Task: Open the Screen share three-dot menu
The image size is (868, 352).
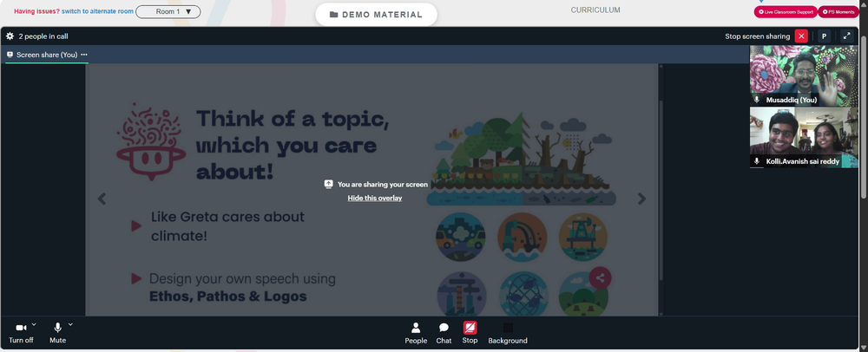Action: [x=84, y=55]
